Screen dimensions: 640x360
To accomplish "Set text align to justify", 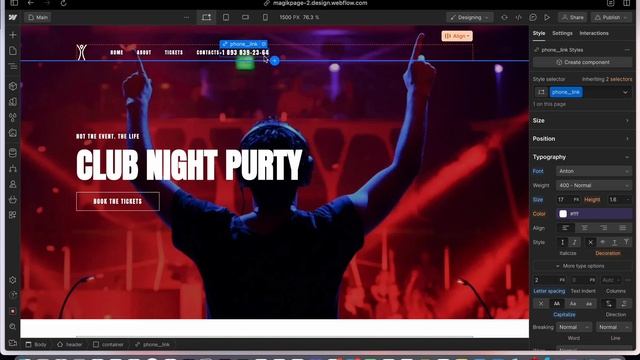I will click(622, 228).
